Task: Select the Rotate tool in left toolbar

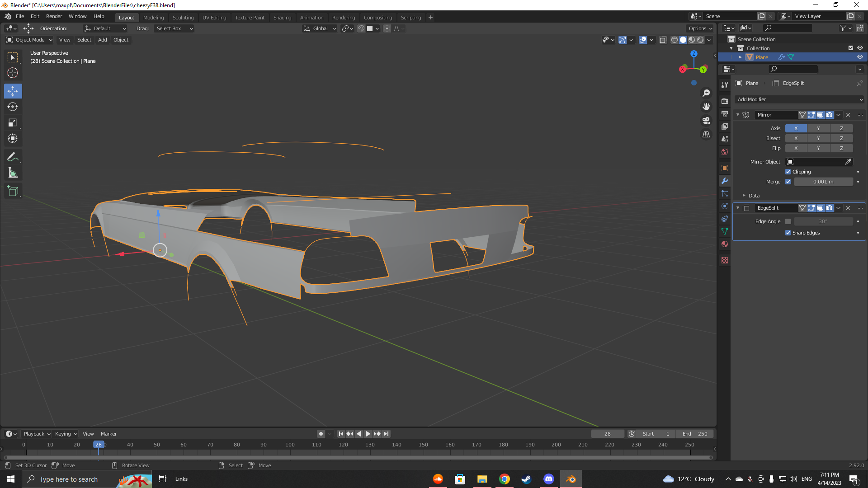Action: point(13,107)
